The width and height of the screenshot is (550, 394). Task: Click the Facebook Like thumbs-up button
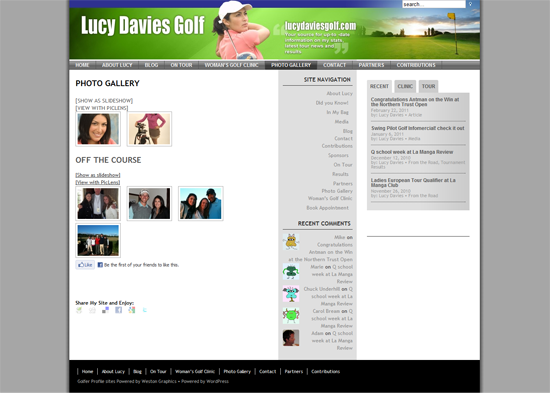(85, 265)
